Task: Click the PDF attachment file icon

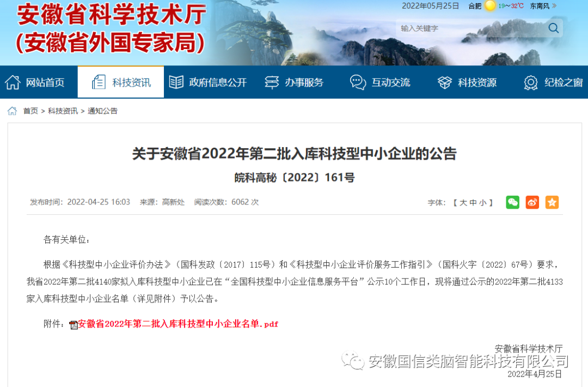Action: coord(73,325)
